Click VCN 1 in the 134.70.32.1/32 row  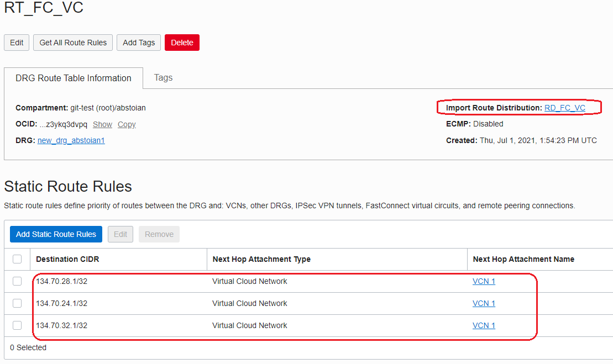pyautogui.click(x=484, y=325)
